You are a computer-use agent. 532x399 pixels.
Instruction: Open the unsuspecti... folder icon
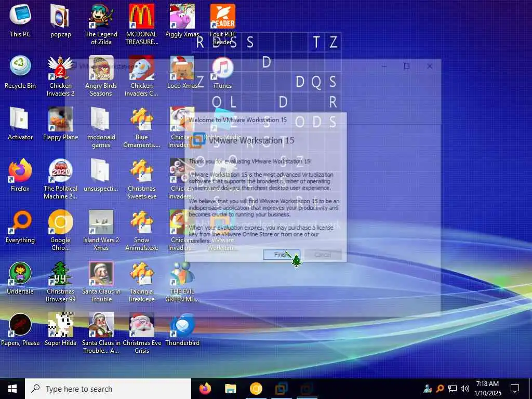[x=101, y=175]
